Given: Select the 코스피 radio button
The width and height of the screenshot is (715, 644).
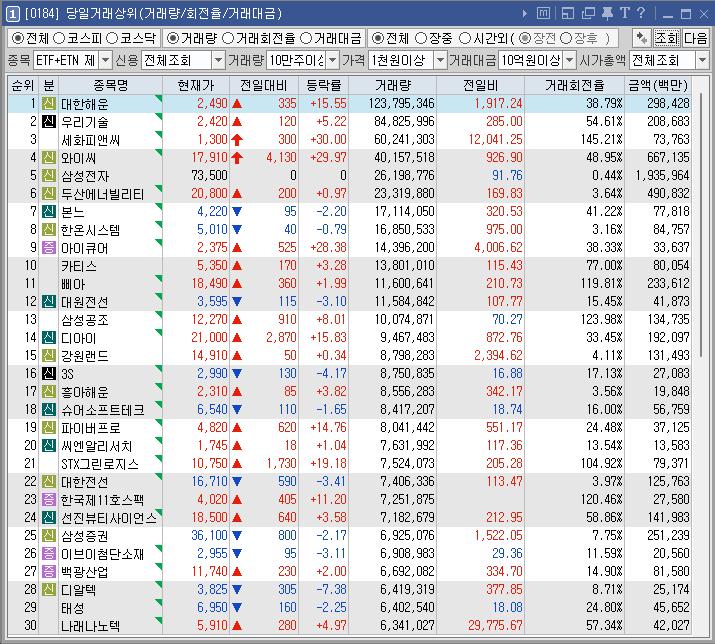Looking at the screenshot, I should [x=59, y=38].
